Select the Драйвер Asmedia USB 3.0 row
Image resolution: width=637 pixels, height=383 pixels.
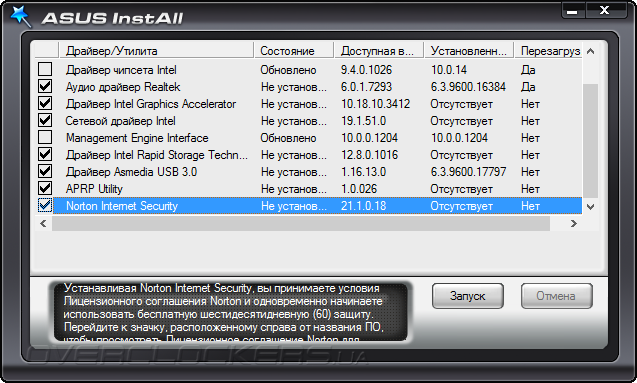tap(309, 172)
